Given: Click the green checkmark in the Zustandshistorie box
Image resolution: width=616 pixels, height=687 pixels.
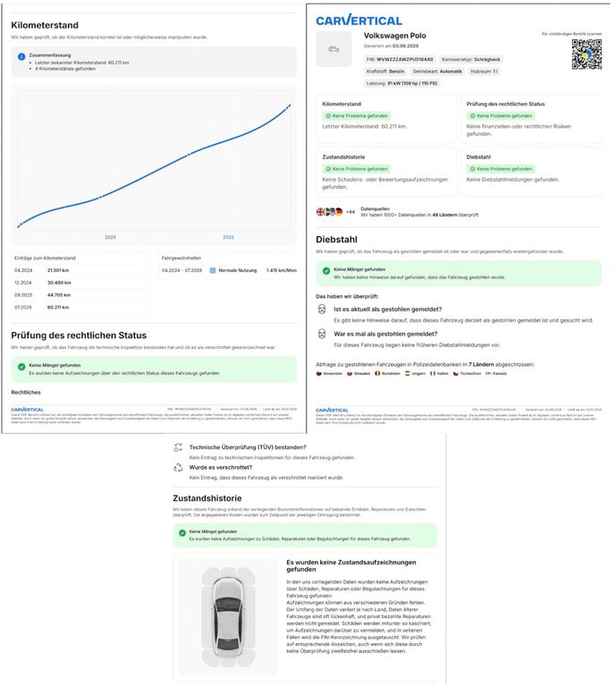Looking at the screenshot, I should click(x=182, y=533).
